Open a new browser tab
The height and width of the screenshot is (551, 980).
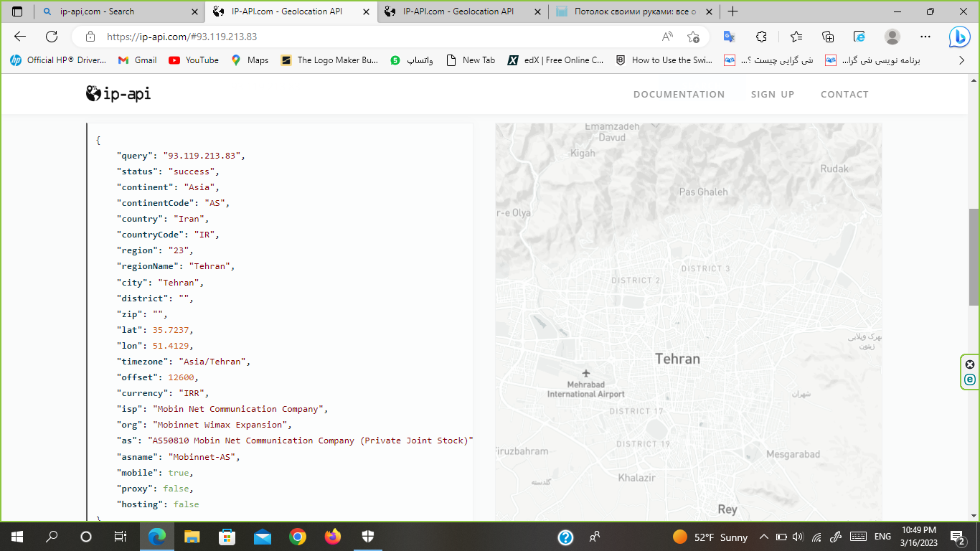point(732,11)
